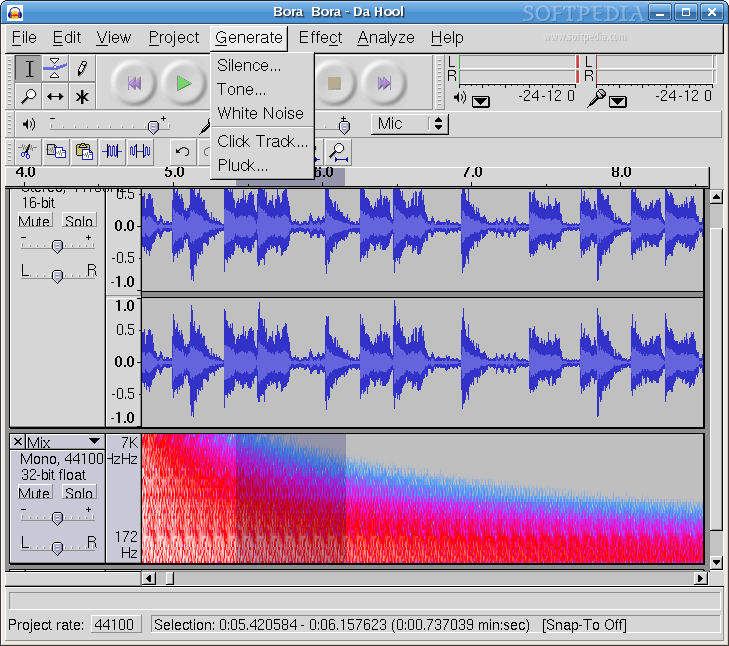Image resolution: width=729 pixels, height=646 pixels.
Task: Close the Mix track
Action: coord(18,441)
